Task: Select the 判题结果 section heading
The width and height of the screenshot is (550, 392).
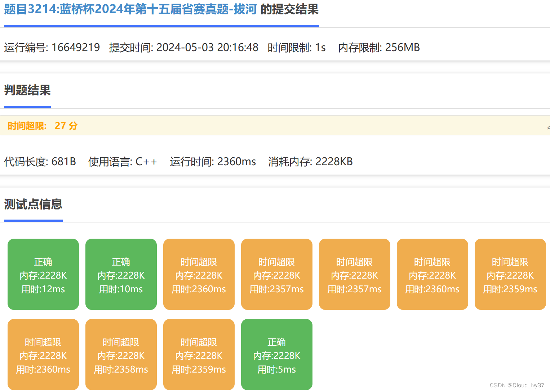Action: pyautogui.click(x=27, y=90)
